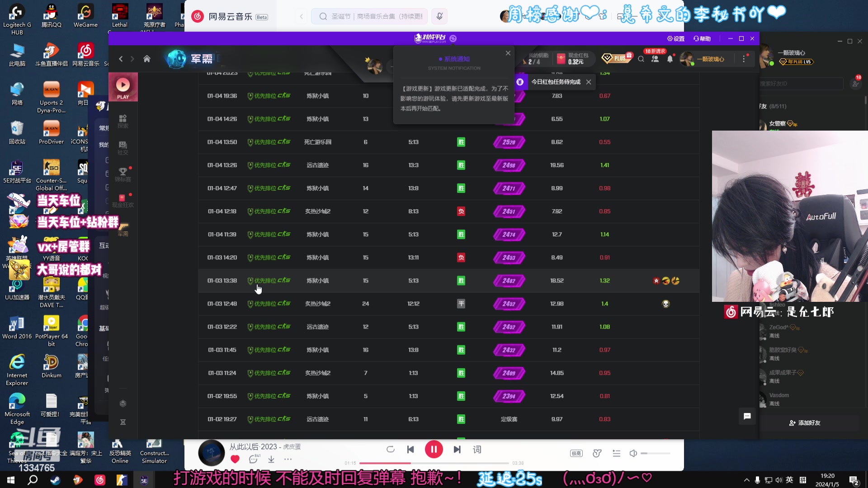Viewport: 868px width, 488px height.
Task: Open the three-dot more menu in 5E header
Action: pos(744,59)
